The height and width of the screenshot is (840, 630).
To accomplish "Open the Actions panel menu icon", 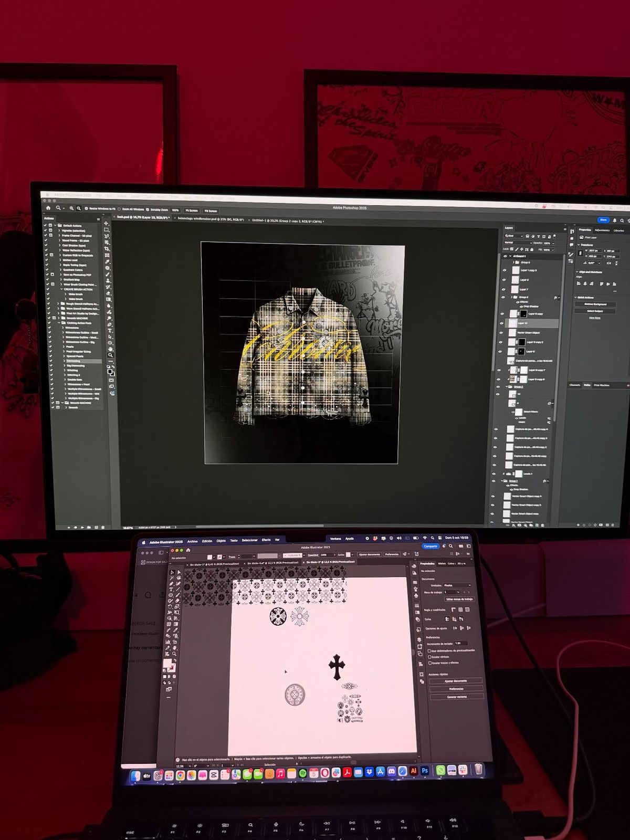I will click(98, 219).
